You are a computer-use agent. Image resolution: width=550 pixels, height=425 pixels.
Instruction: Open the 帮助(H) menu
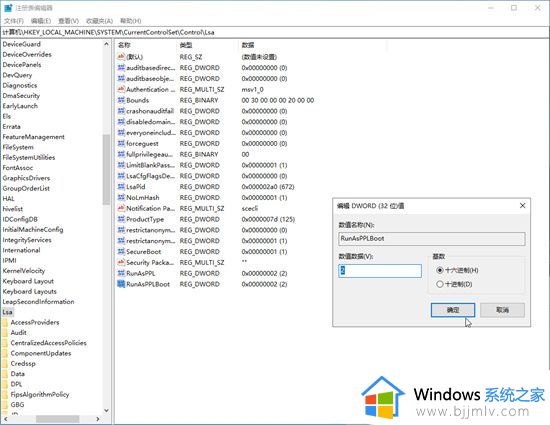(130, 21)
